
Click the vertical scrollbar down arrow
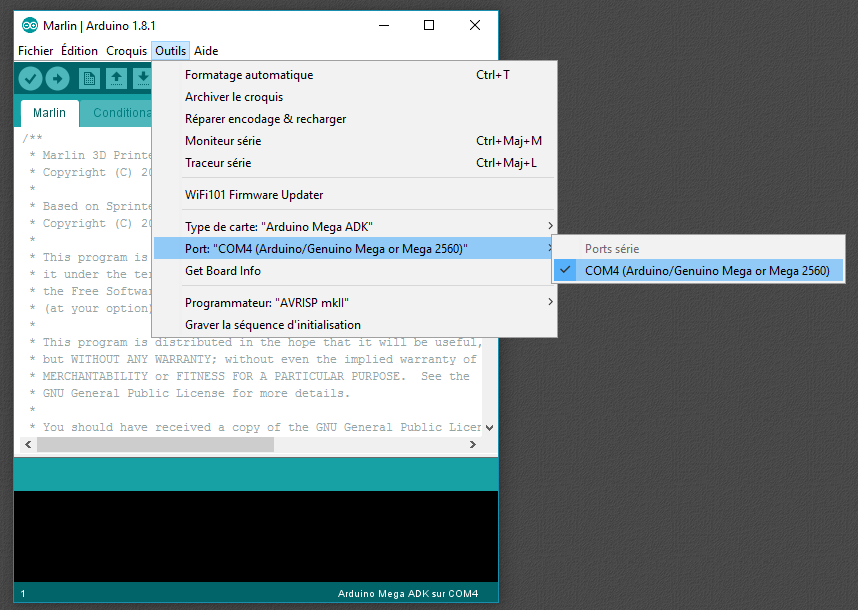coord(488,427)
